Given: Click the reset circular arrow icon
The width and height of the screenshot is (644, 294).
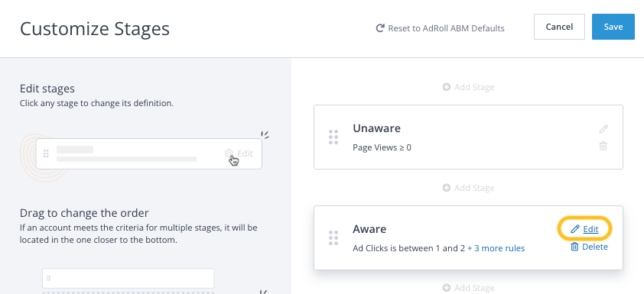Looking at the screenshot, I should click(380, 28).
